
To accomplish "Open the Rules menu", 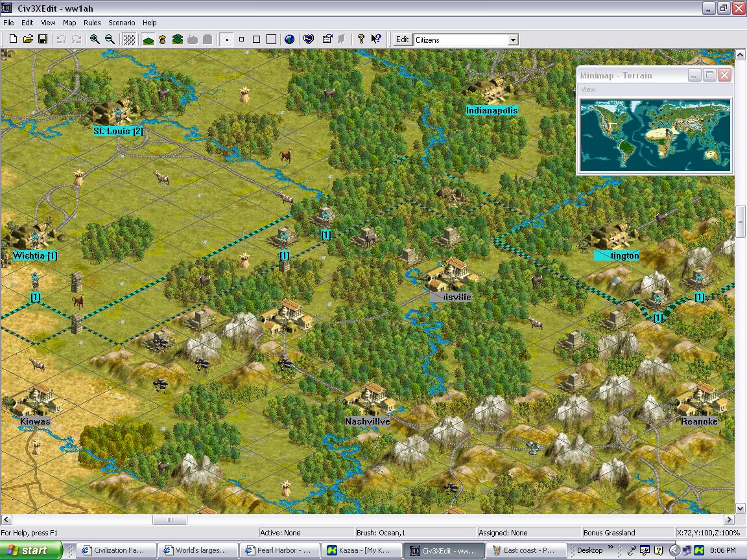I will [92, 23].
